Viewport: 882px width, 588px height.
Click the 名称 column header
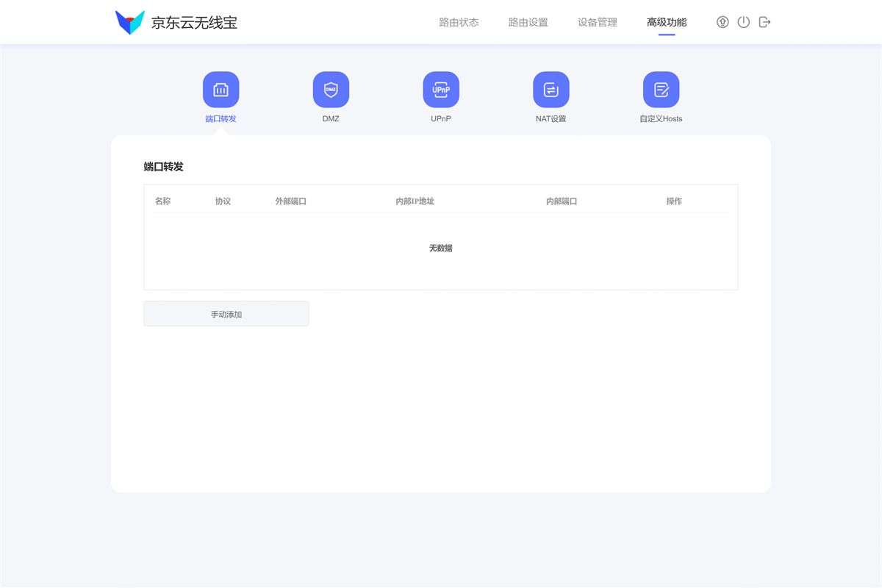click(x=162, y=201)
